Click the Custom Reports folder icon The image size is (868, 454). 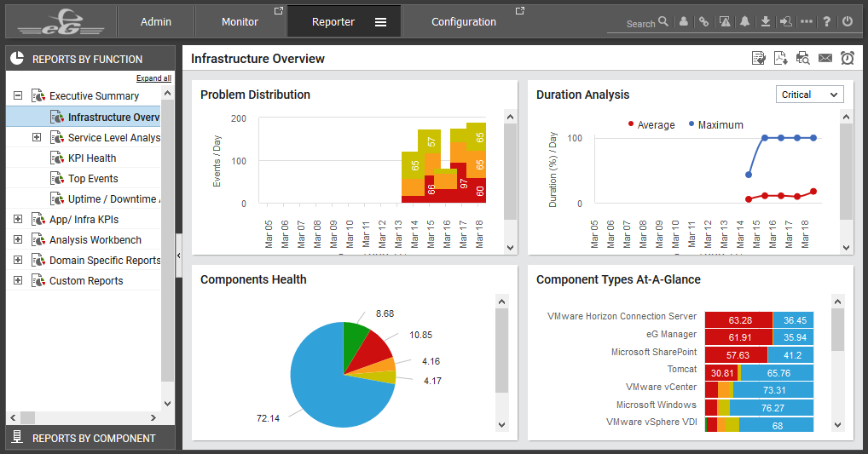[38, 281]
